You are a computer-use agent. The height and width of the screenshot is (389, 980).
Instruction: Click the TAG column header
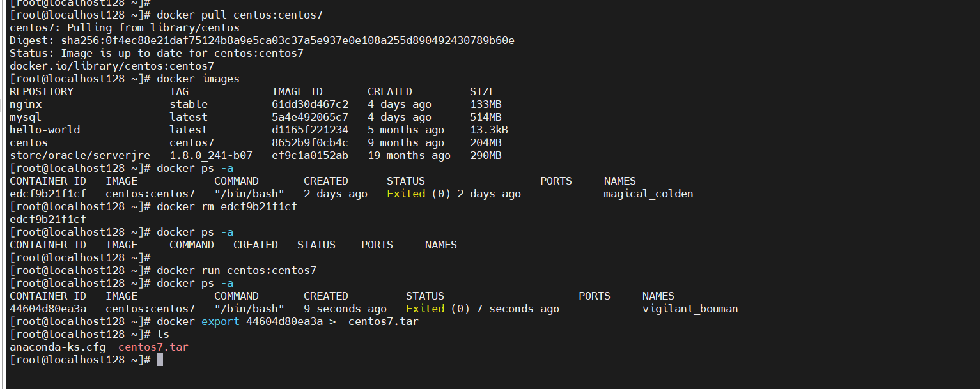point(179,91)
